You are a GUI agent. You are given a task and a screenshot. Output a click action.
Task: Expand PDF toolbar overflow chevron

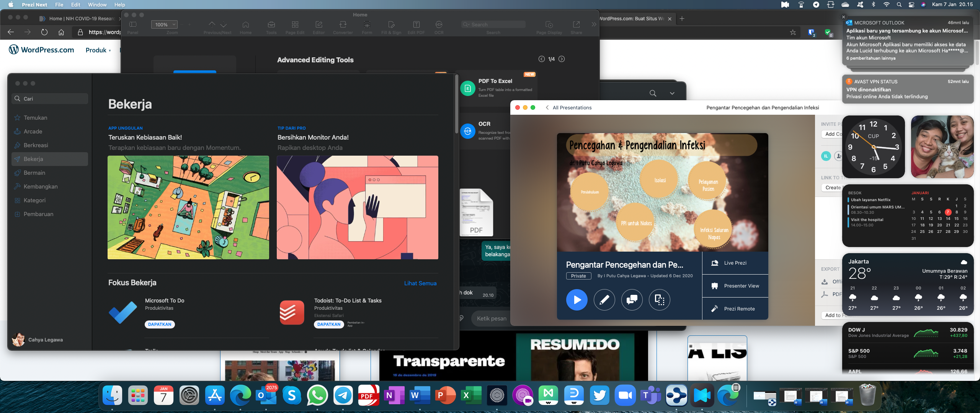[x=594, y=24]
